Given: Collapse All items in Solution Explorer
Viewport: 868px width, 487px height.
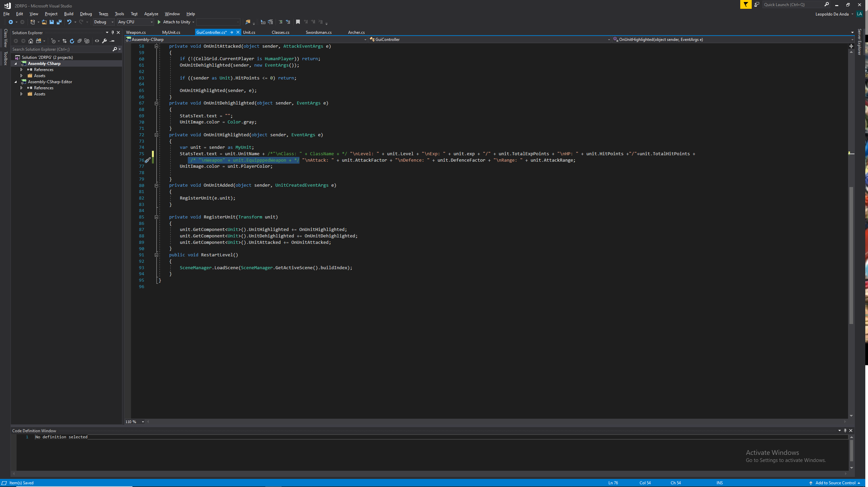Looking at the screenshot, I should 79,41.
